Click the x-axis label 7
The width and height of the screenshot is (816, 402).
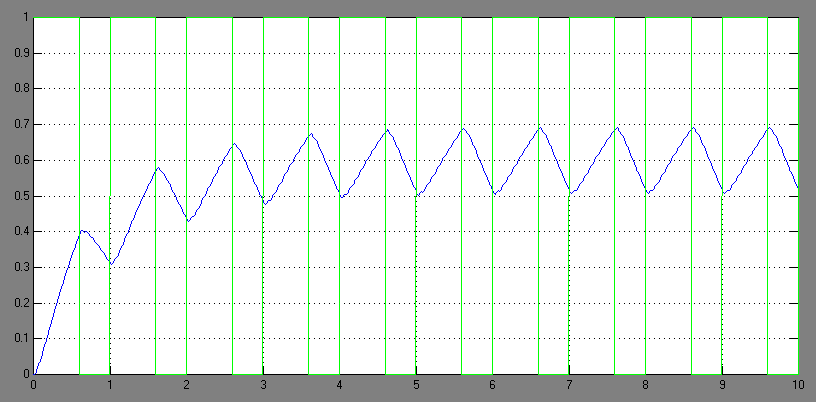click(x=569, y=386)
